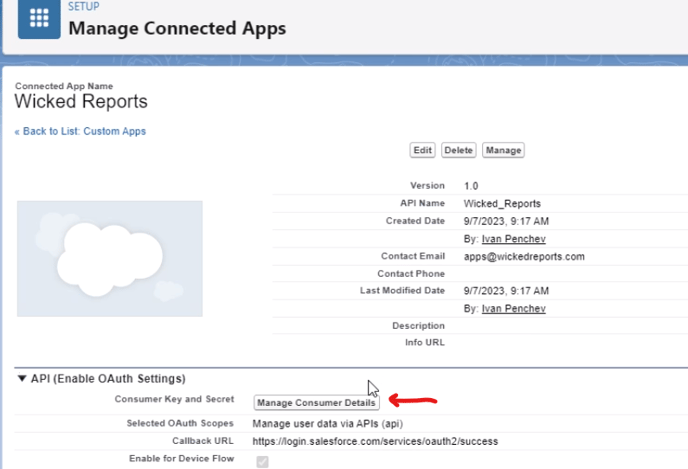Open Manage Consumer Details
688x469 pixels.
(x=316, y=403)
